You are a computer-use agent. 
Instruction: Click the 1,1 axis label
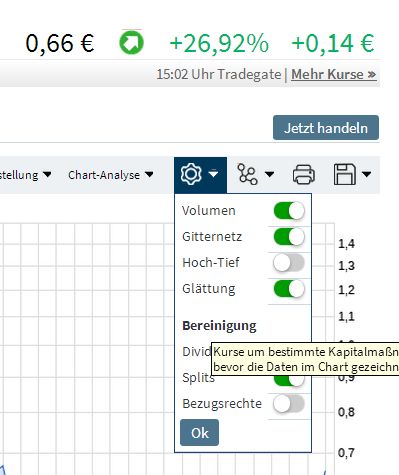coord(347,316)
